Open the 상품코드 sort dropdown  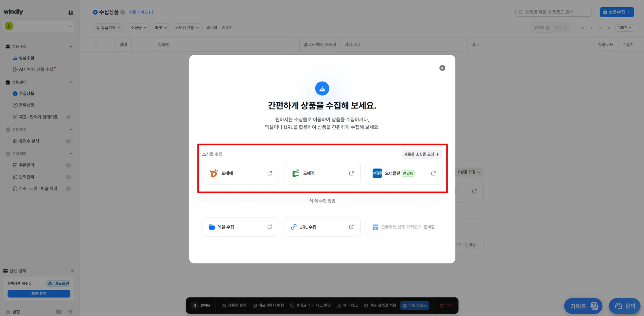(108, 28)
